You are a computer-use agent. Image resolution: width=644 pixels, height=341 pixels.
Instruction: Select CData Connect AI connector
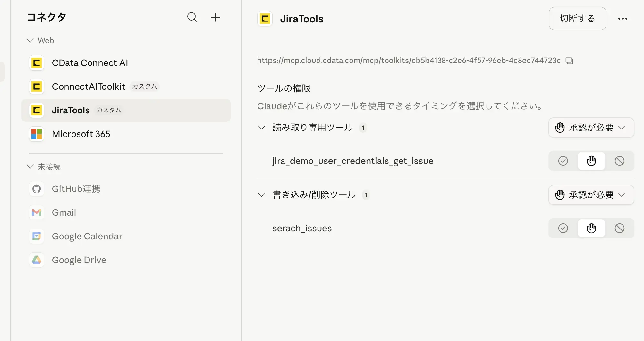coord(126,63)
